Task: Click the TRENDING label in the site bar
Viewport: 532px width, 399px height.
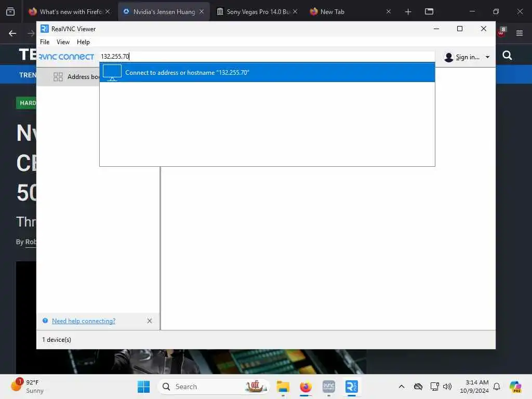Action: coord(28,75)
